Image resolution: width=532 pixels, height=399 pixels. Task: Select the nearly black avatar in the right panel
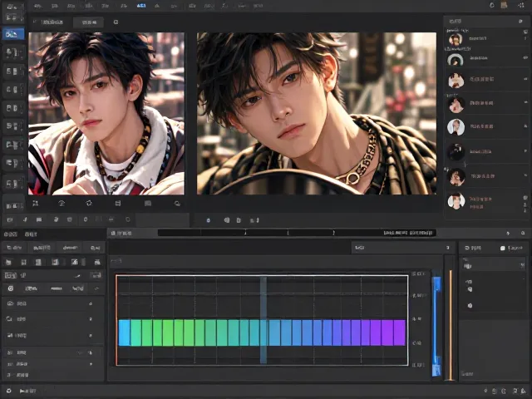[456, 151]
